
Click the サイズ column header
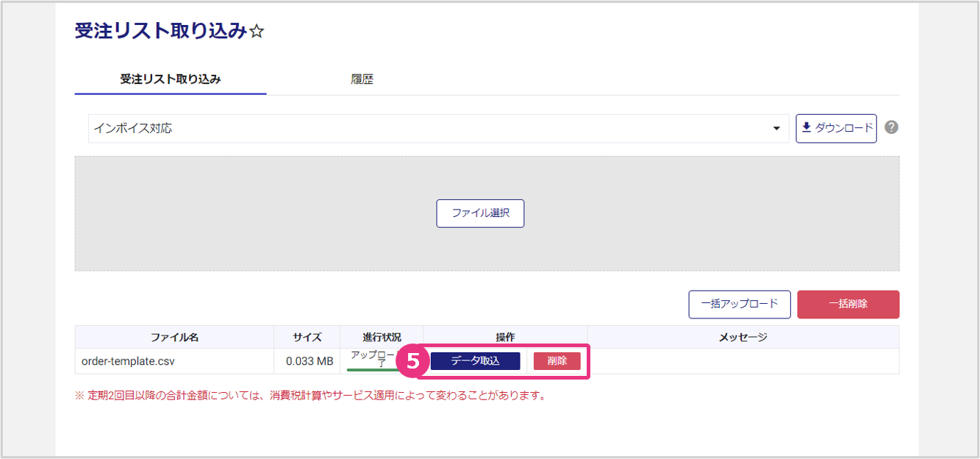tap(307, 337)
